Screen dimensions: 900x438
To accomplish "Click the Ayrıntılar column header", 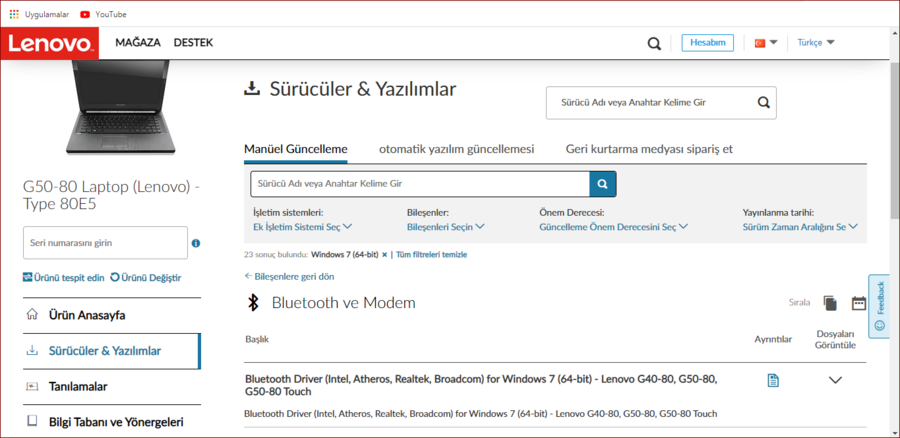I will pyautogui.click(x=773, y=339).
